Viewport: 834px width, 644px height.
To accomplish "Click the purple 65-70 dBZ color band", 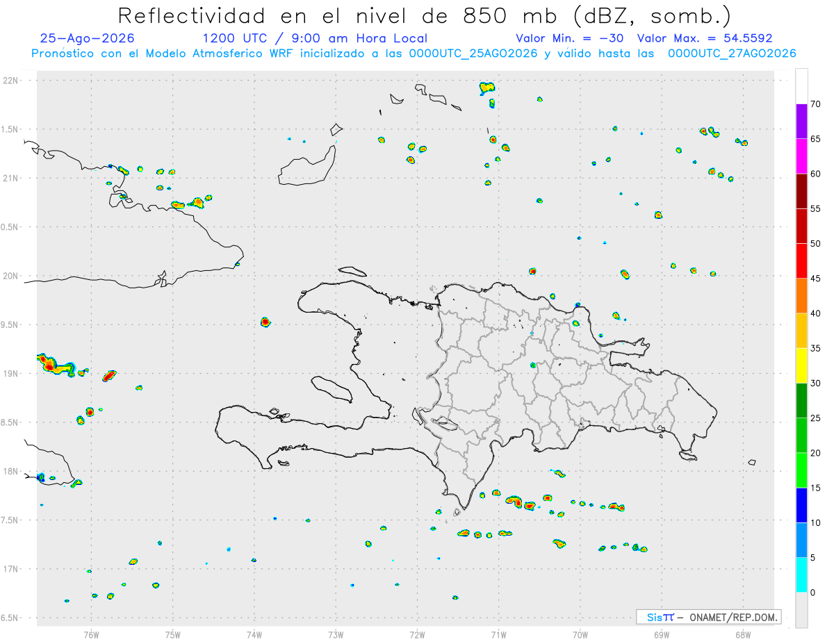I will (x=801, y=122).
